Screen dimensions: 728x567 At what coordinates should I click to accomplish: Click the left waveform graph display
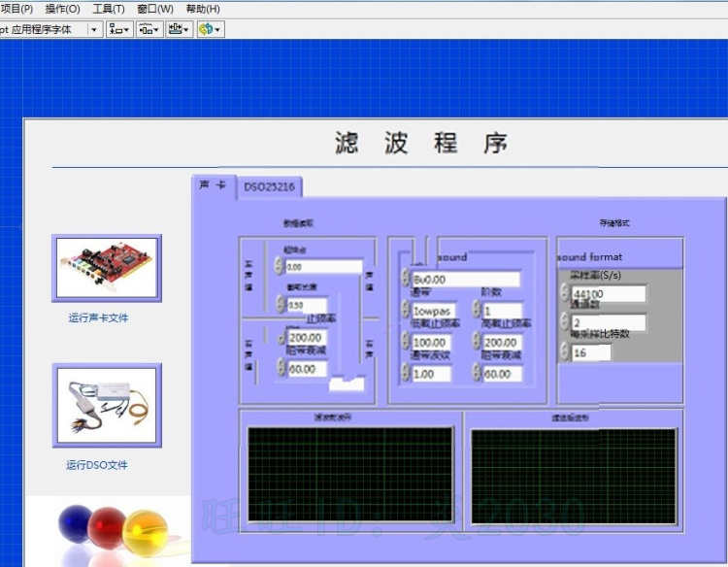[350, 475]
